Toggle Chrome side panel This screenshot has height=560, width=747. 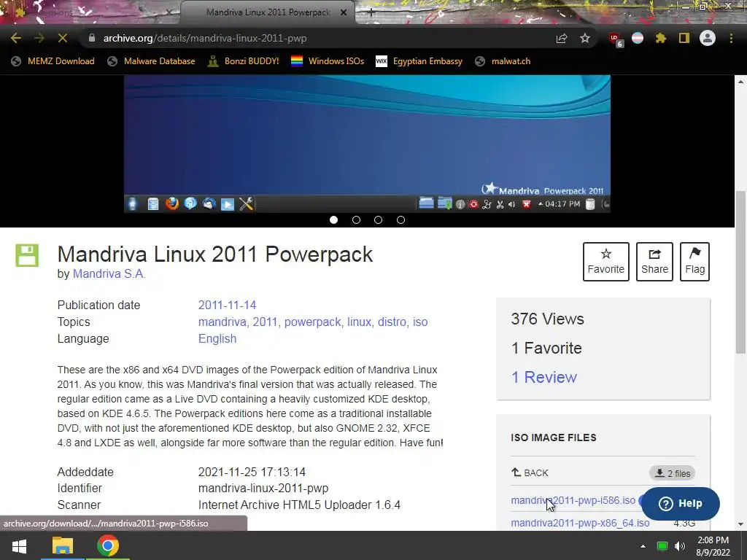point(684,38)
